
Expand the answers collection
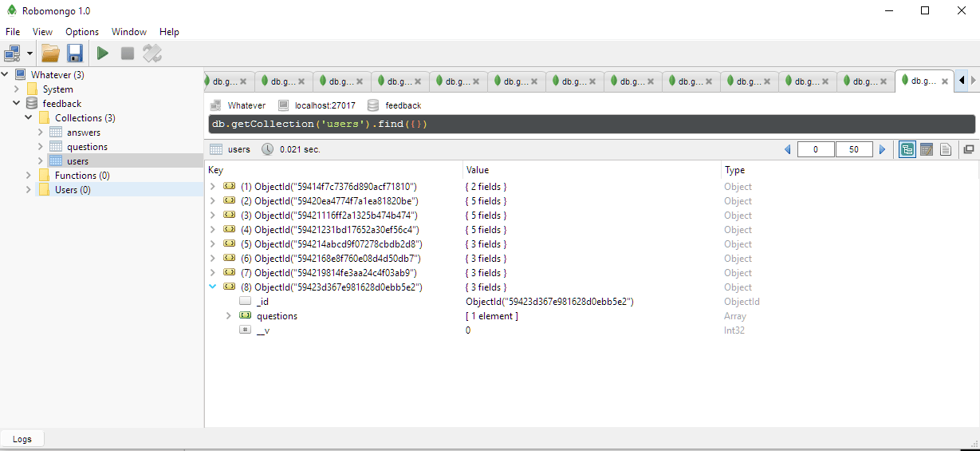(41, 133)
